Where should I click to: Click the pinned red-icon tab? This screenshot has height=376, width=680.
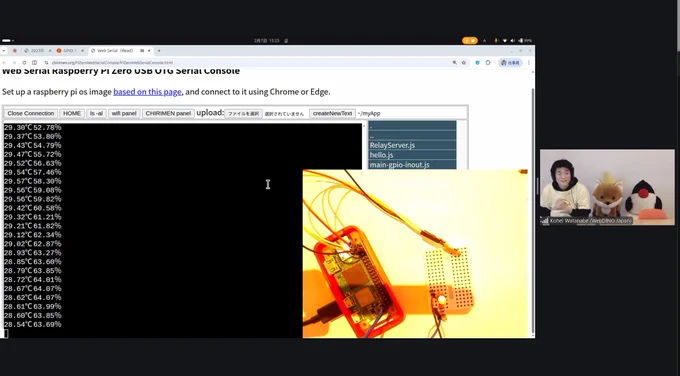click(x=14, y=51)
